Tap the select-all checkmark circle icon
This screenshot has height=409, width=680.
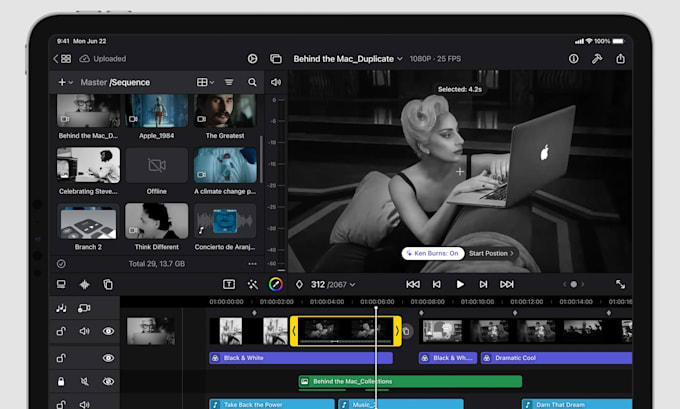click(x=61, y=264)
